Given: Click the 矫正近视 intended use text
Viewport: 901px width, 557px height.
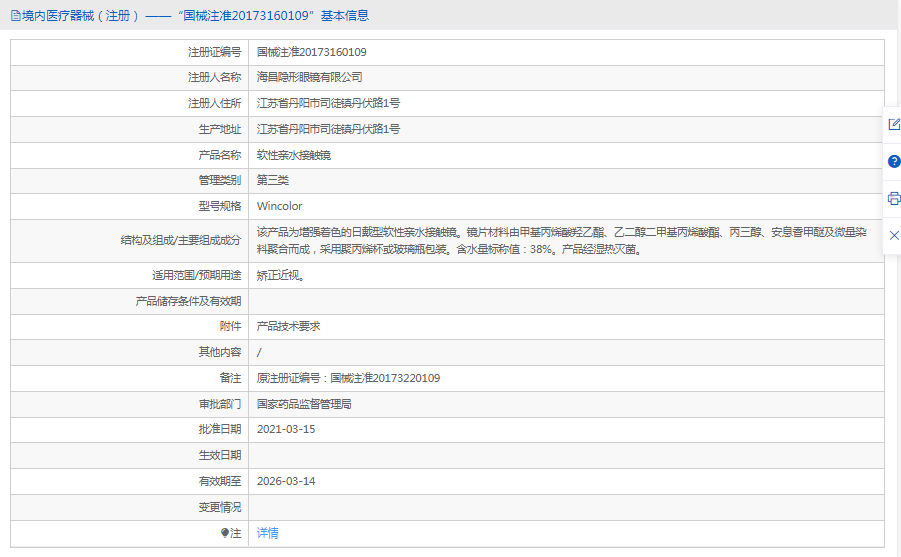Looking at the screenshot, I should (280, 275).
